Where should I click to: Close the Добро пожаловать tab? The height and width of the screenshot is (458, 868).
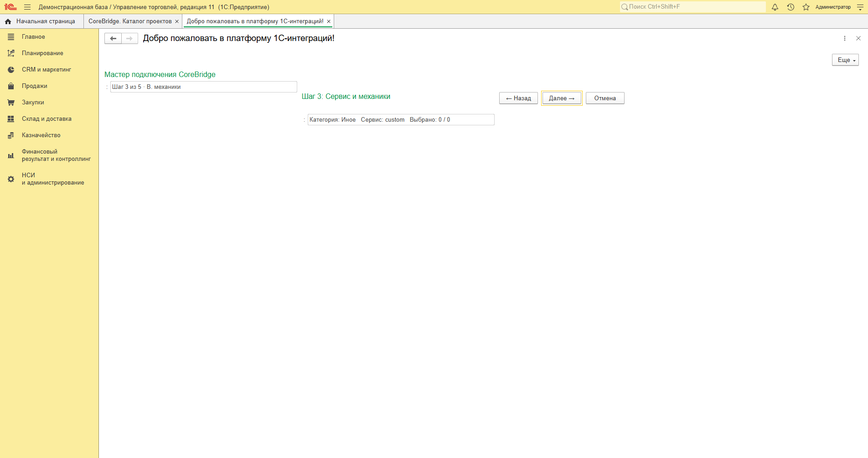click(329, 21)
